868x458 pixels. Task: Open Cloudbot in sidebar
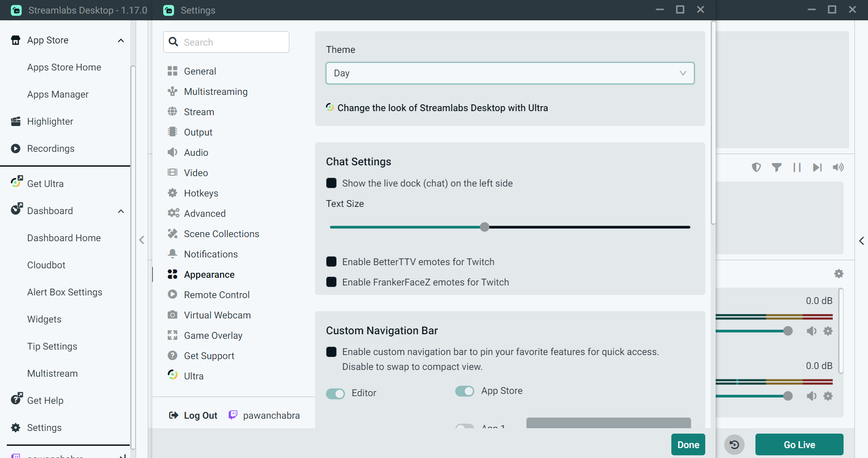[46, 265]
